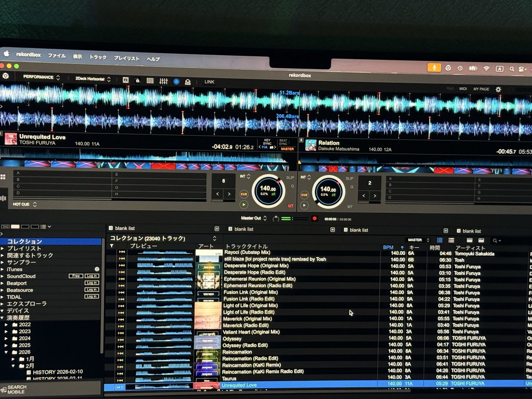The image size is (532, 399).
Task: Click the macOS microphone indicator icon
Action: [434, 67]
